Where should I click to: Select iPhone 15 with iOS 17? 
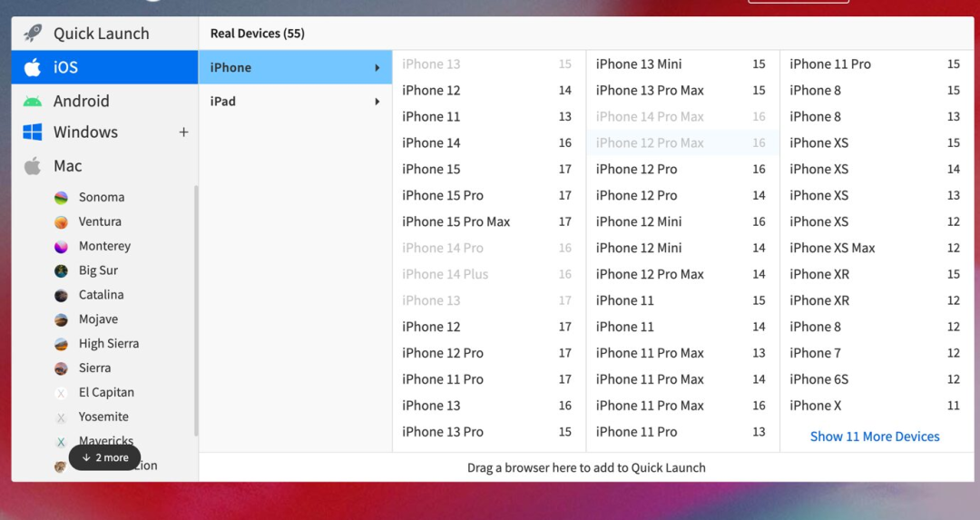(488, 169)
